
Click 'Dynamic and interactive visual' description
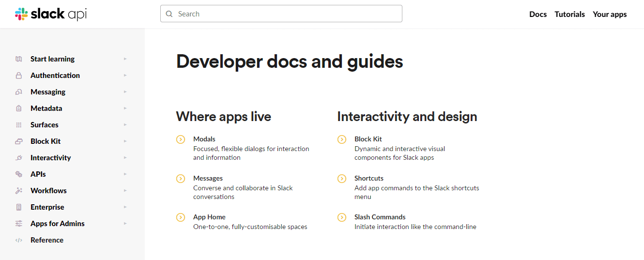[x=400, y=149]
